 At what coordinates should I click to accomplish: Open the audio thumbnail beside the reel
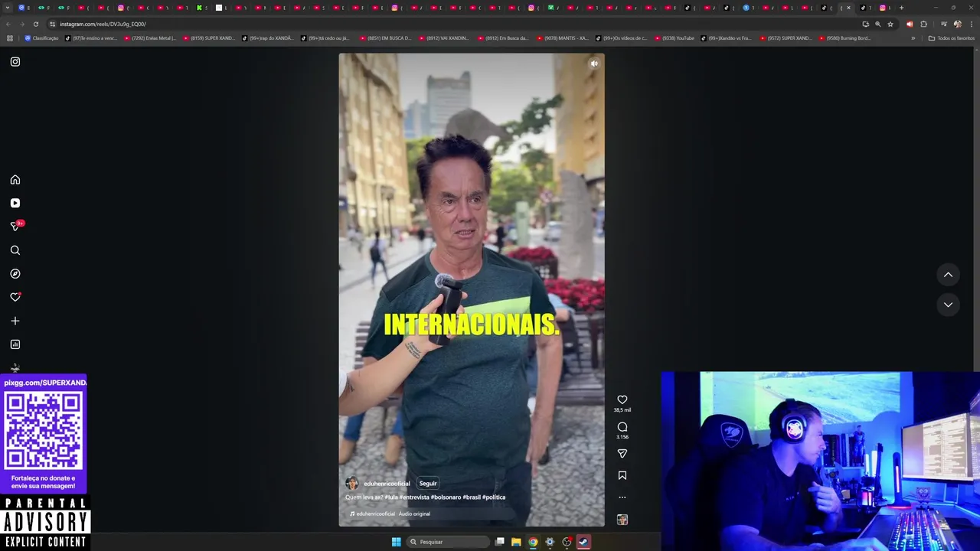click(x=622, y=520)
